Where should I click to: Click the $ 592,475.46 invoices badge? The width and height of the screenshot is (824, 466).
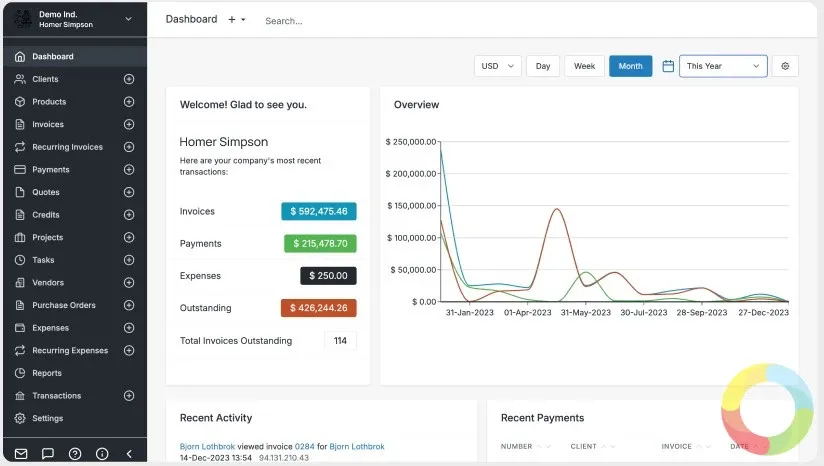(319, 211)
